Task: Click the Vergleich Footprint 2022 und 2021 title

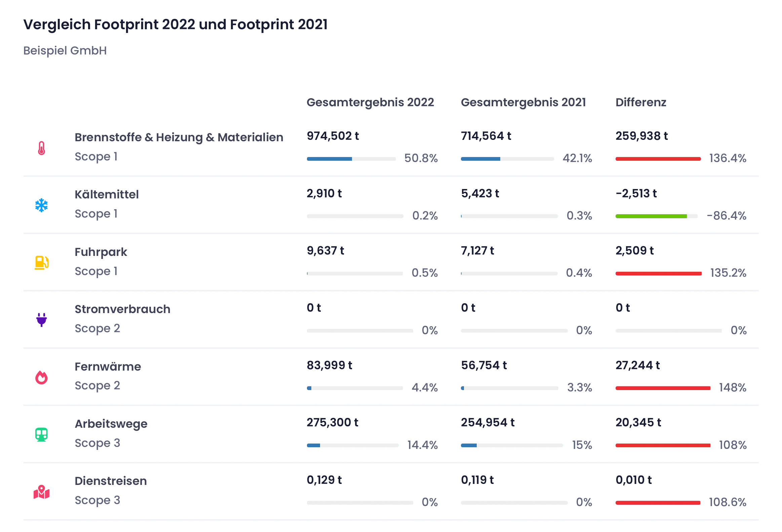Action: pyautogui.click(x=175, y=25)
